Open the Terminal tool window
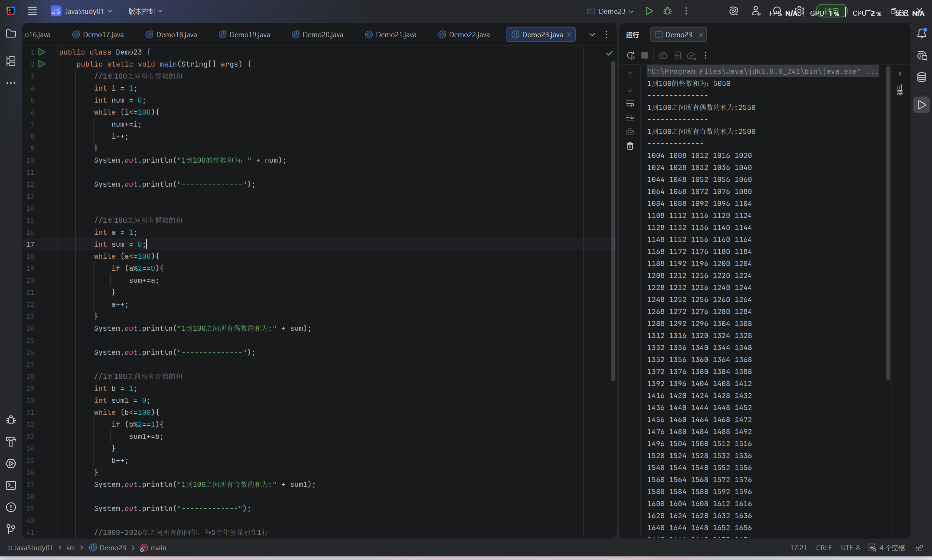932x560 pixels. click(x=11, y=485)
